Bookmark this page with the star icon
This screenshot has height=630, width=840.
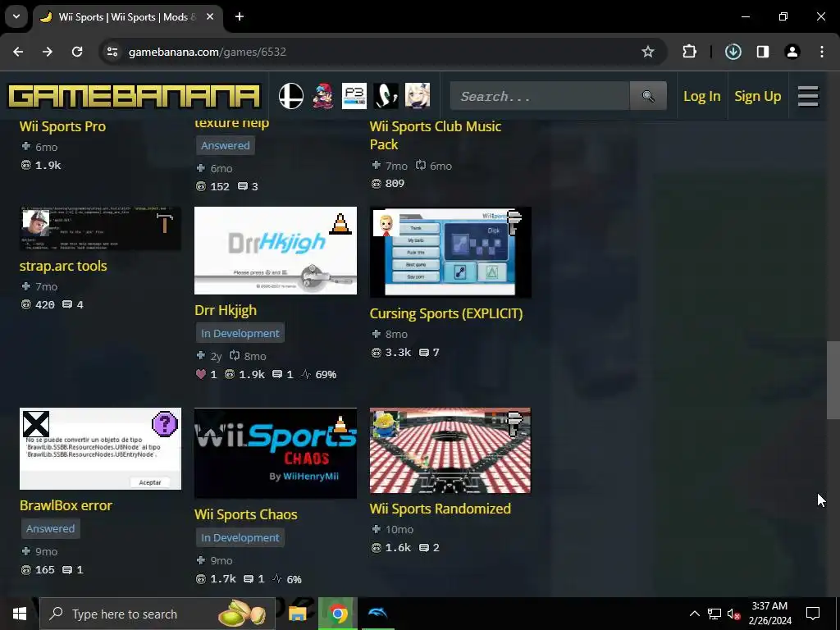(648, 52)
